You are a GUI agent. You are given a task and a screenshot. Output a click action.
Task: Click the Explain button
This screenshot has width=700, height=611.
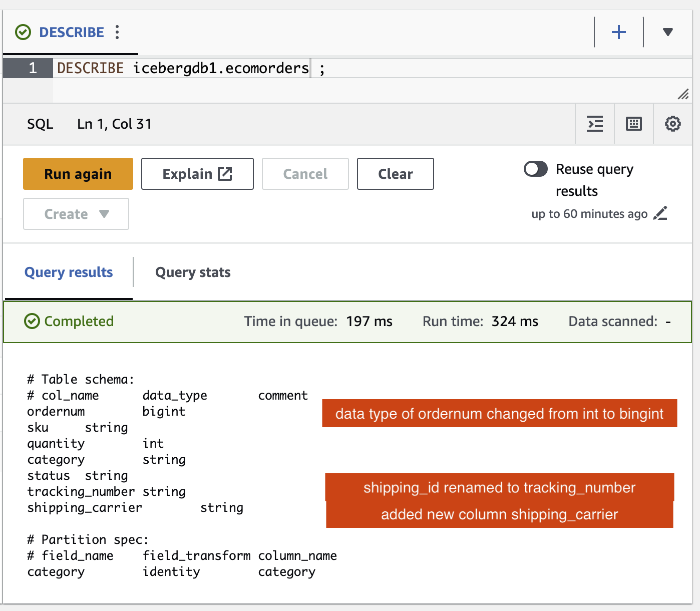tap(197, 174)
